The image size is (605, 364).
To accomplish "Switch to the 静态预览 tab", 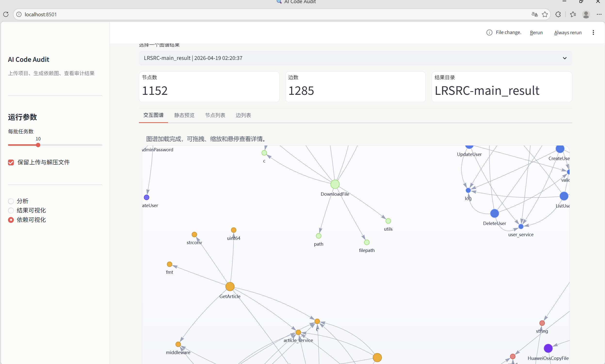I will [184, 115].
